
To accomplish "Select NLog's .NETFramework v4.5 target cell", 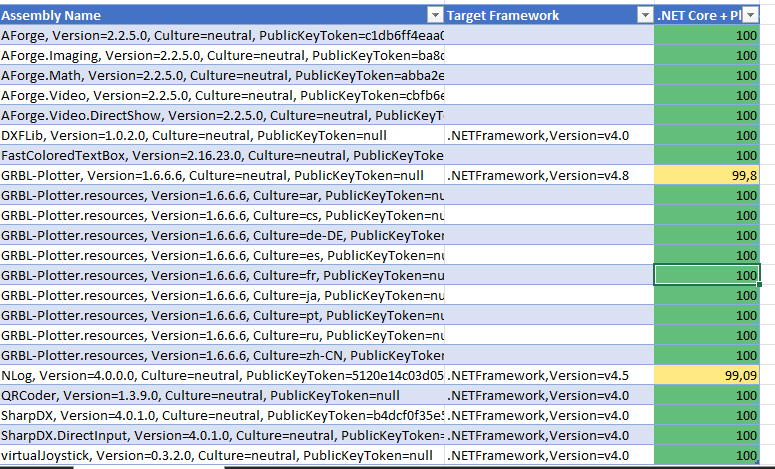I will coord(549,376).
